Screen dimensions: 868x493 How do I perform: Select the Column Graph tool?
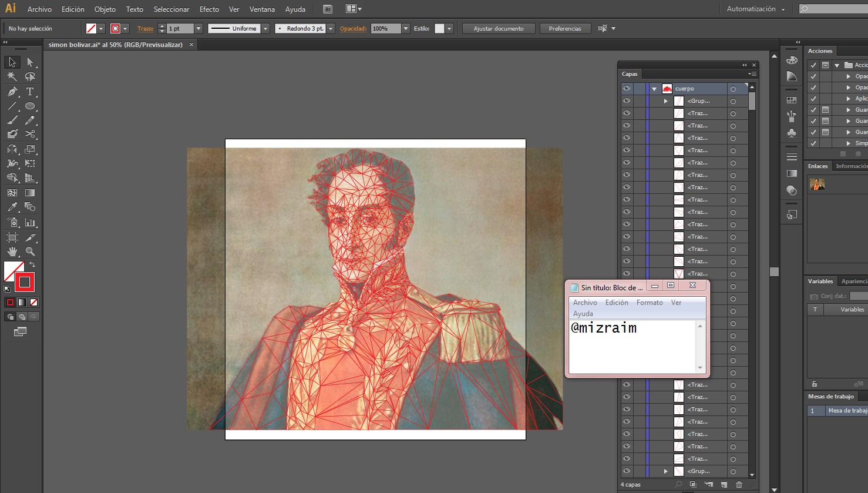30,223
